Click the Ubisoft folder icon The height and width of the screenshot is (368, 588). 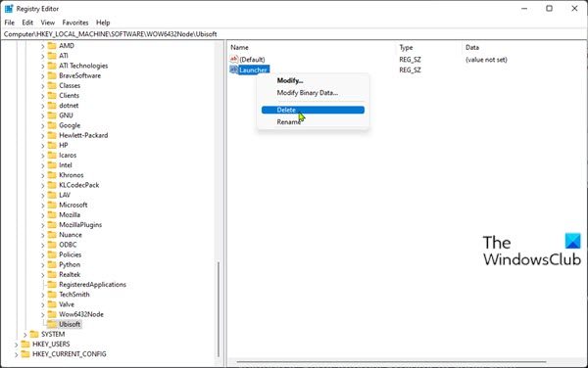click(52, 324)
